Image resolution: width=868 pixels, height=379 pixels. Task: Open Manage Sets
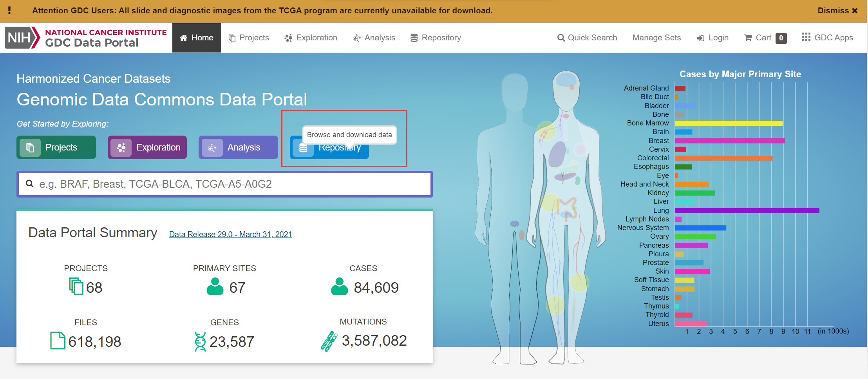(x=656, y=38)
